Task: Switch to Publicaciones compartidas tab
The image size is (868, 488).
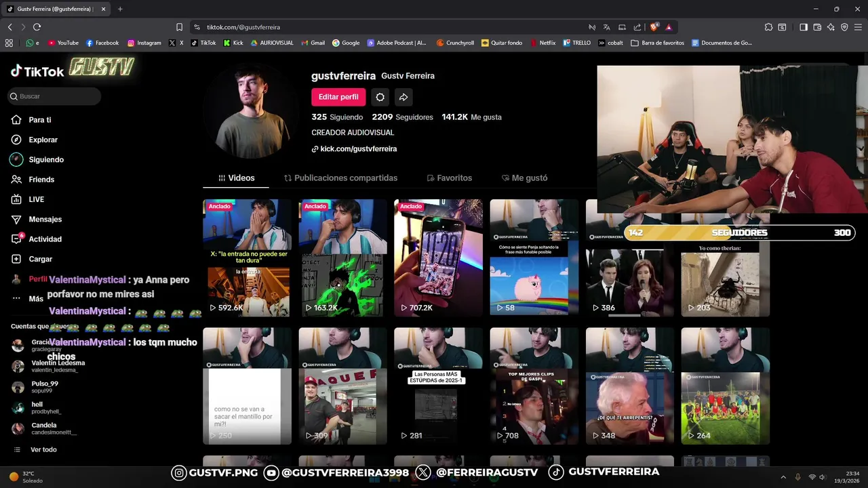Action: (x=340, y=178)
